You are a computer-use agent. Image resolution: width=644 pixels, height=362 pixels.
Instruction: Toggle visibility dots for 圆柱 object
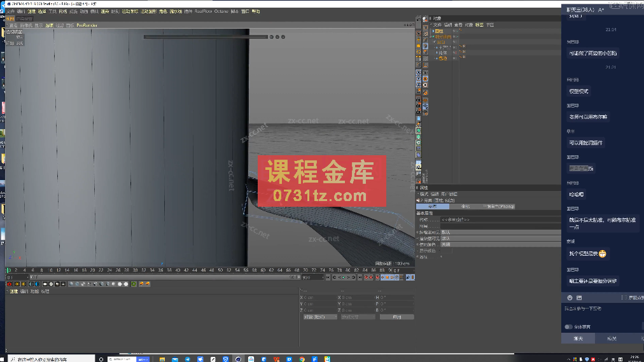coord(456,31)
